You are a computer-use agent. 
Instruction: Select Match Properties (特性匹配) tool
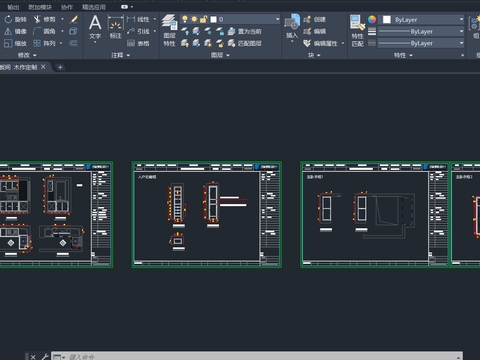coord(358,31)
